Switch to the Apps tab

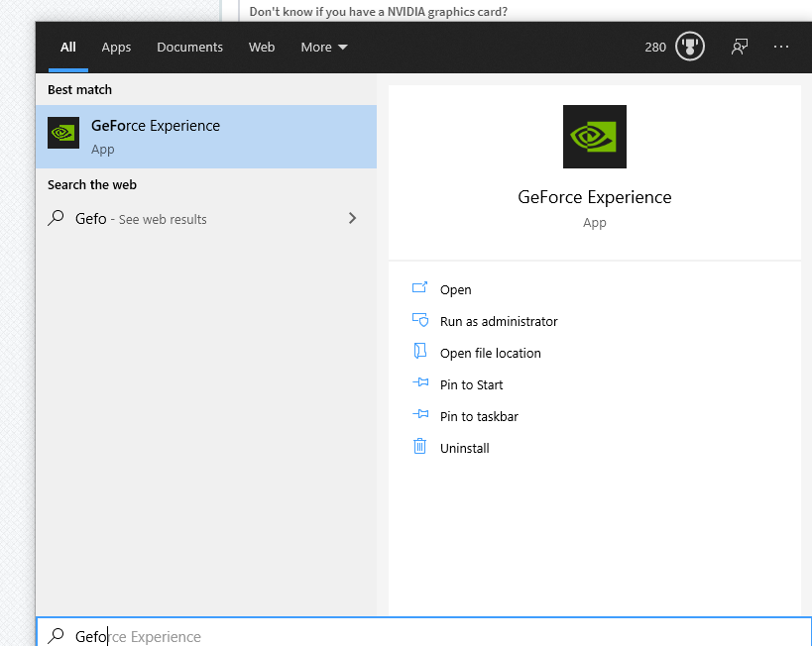tap(116, 48)
